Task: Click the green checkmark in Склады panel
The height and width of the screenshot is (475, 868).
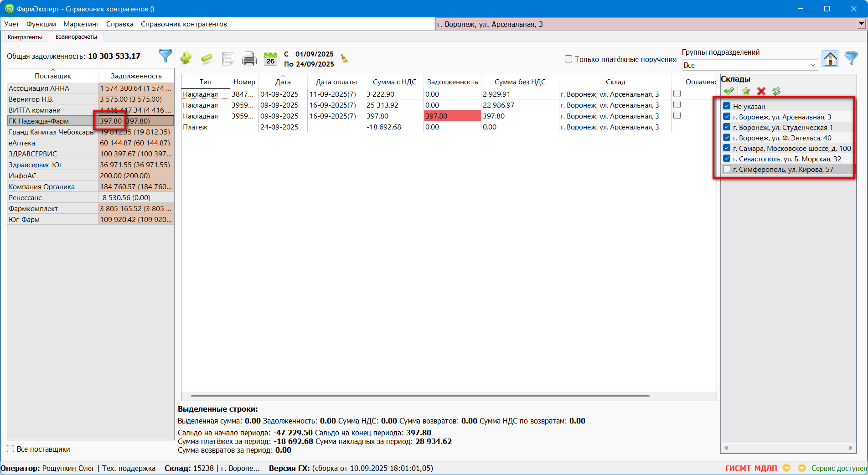Action: (x=728, y=91)
